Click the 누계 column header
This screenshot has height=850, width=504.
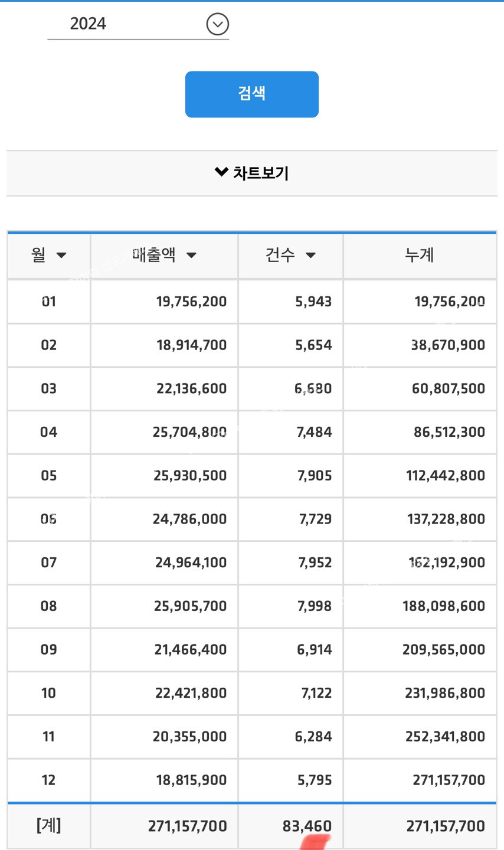point(420,255)
